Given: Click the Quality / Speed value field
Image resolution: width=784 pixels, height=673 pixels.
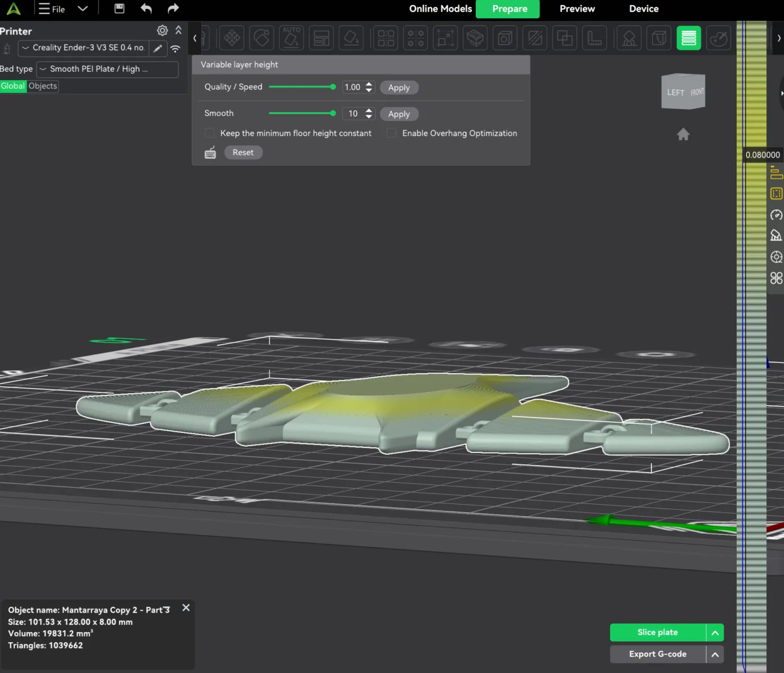Looking at the screenshot, I should [353, 88].
